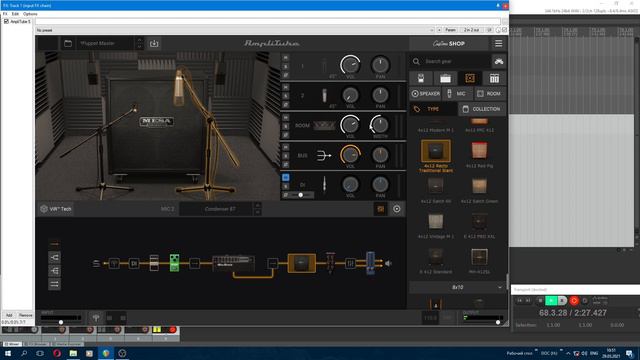The height and width of the screenshot is (360, 640).
Task: Select the Mesa amp head in chain
Action: coord(233,263)
